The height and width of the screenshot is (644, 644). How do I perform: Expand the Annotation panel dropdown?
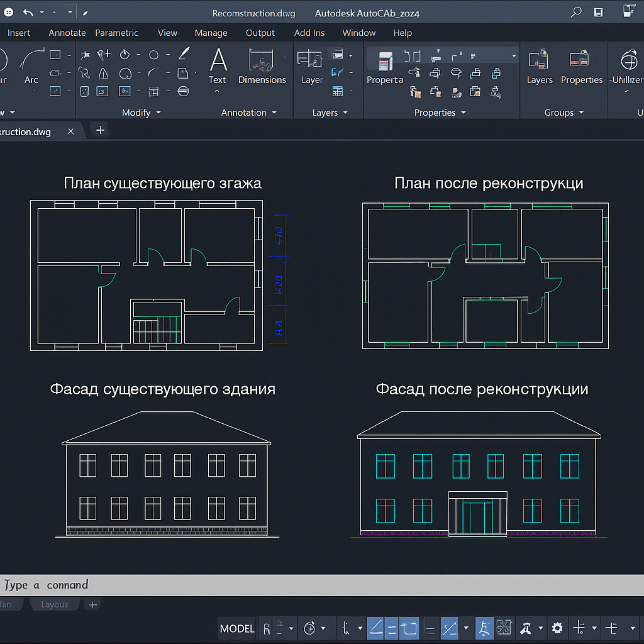274,113
